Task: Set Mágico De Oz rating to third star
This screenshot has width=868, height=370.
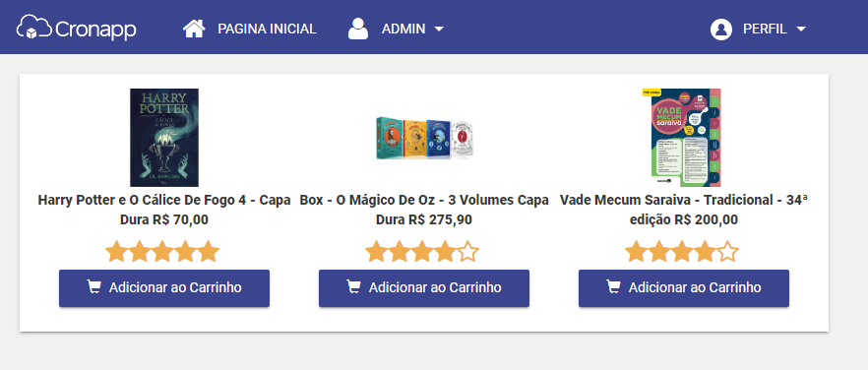Action: tap(422, 252)
